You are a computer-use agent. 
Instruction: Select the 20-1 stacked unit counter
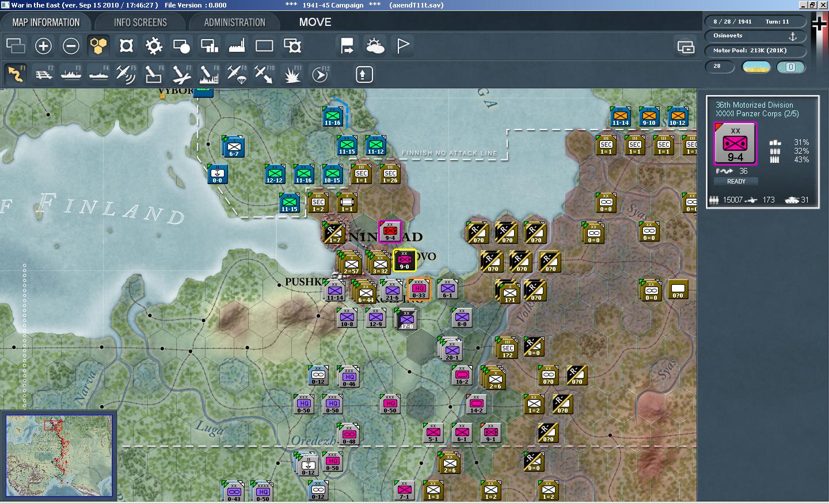(452, 350)
